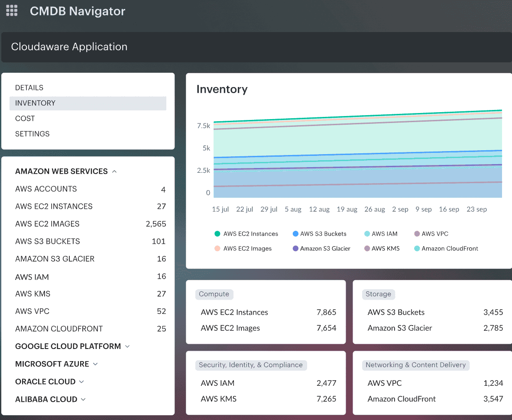Toggle AWS VPC legend dot
Viewport: 512px width, 420px height.
pyautogui.click(x=417, y=234)
